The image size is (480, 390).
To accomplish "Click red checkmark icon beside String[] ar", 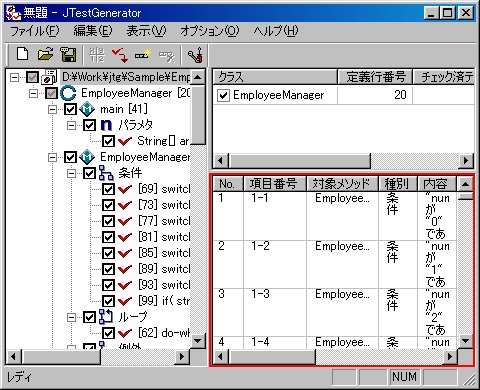I will click(x=125, y=141).
